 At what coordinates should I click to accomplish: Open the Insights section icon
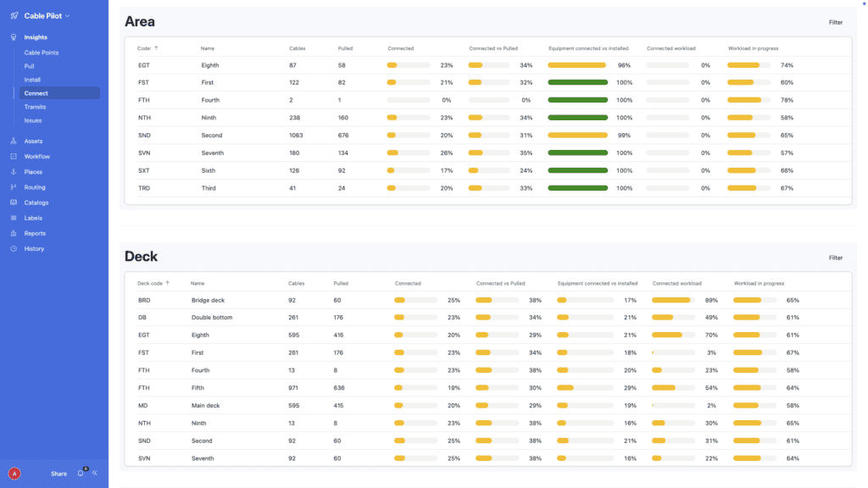(12, 36)
